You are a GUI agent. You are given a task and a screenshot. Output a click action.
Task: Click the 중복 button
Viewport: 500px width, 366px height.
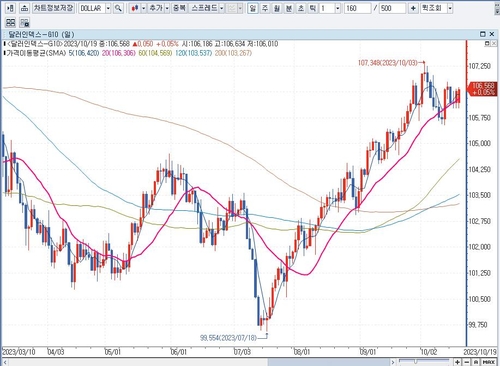(179, 8)
